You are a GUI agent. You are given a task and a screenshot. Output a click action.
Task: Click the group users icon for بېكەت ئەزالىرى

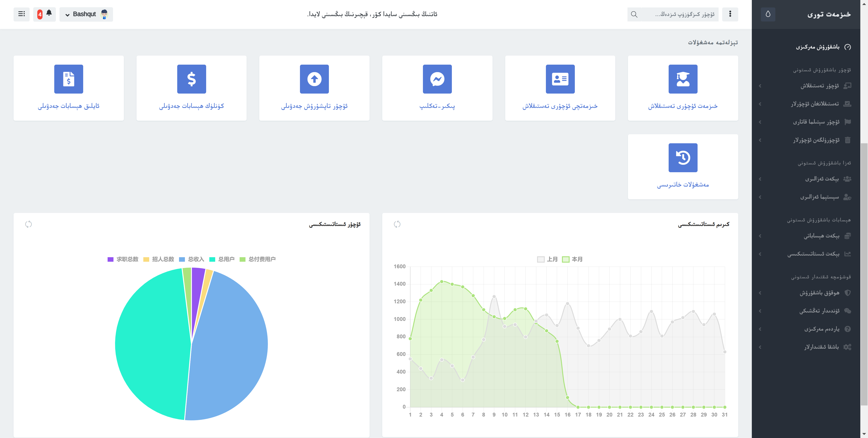pos(847,179)
